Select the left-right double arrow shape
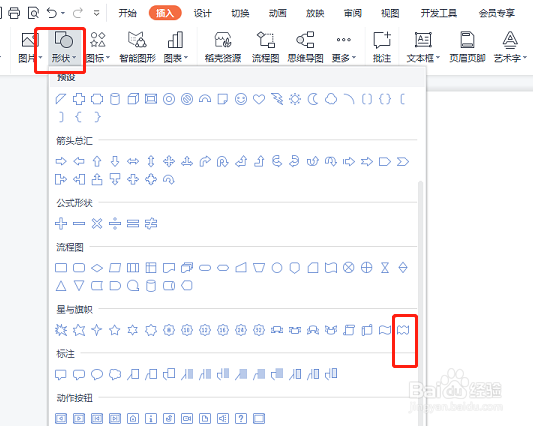533x426 pixels. coord(133,161)
